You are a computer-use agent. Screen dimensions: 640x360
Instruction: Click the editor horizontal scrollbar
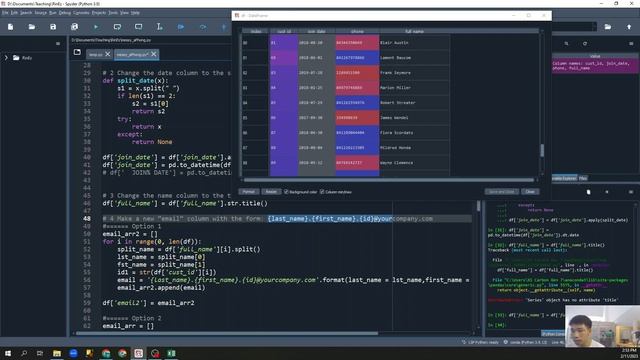coord(227,333)
